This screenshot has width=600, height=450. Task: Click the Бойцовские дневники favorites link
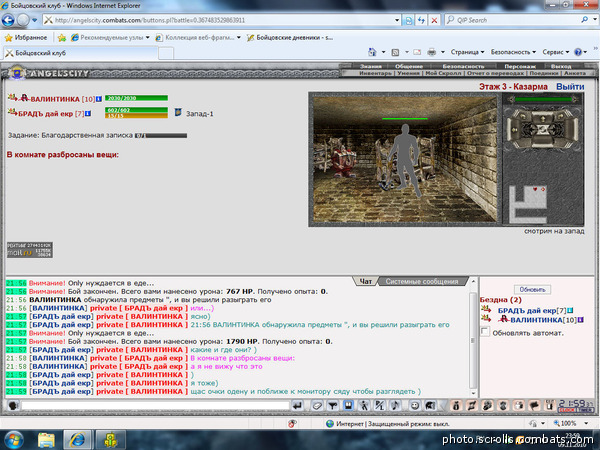click(x=290, y=38)
